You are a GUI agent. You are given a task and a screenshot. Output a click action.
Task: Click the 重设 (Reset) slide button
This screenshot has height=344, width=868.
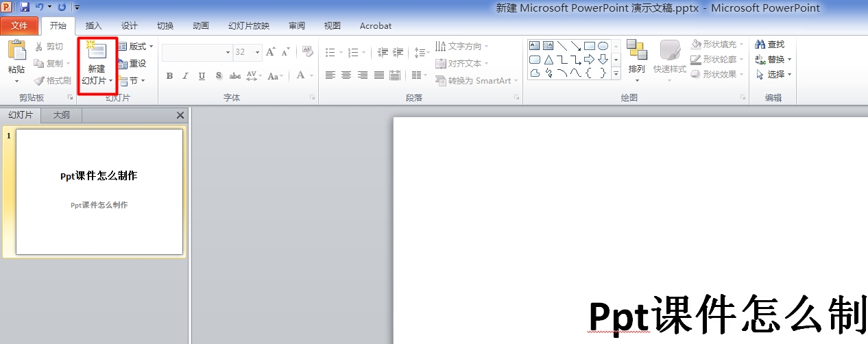tap(132, 64)
